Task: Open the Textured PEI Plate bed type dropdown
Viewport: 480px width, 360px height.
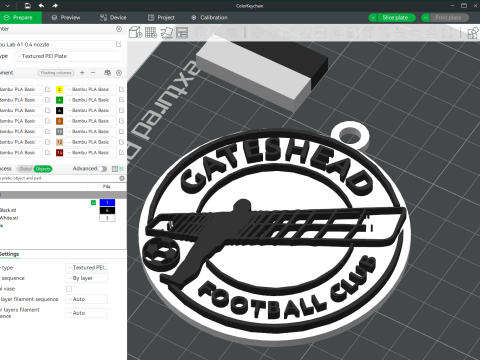Action: [69, 56]
